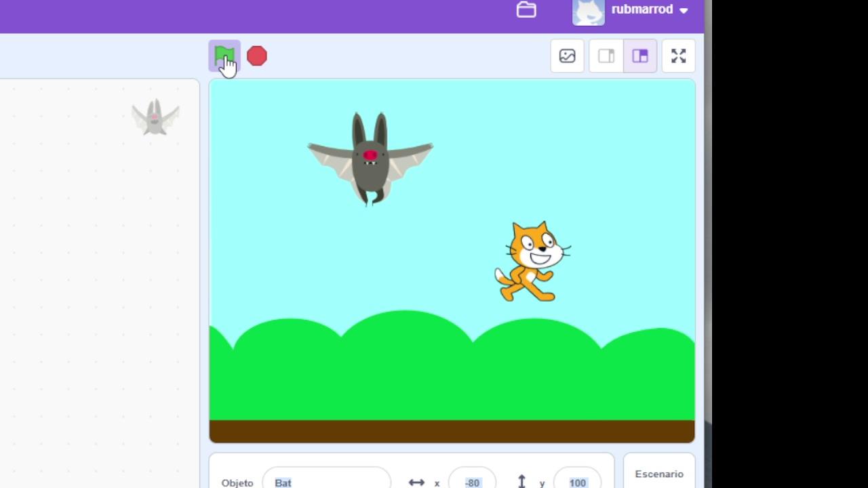Click the user profile avatar picture

pos(588,12)
